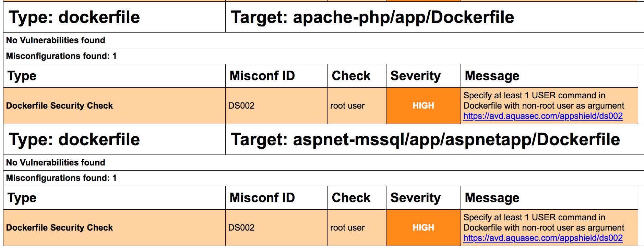Image resolution: width=644 pixels, height=246 pixels.
Task: Click the Misconf ID header in aspnet-mssql table
Action: coord(262,198)
